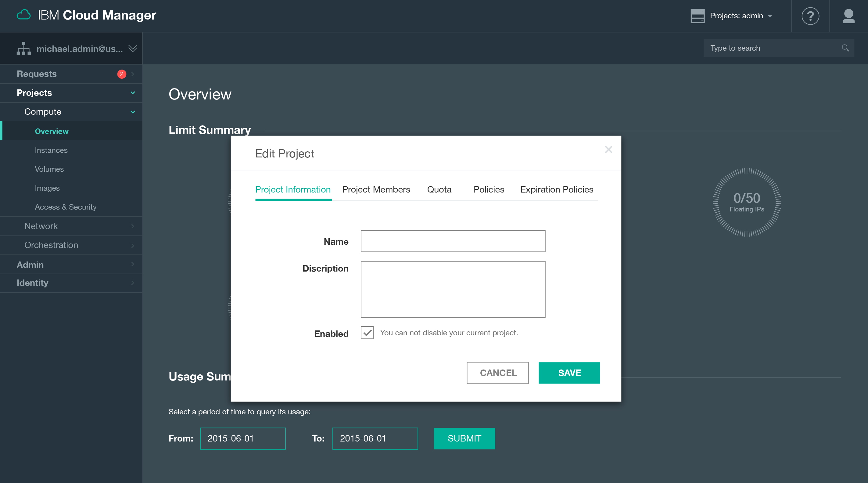This screenshot has width=868, height=483.
Task: Open the help question mark icon
Action: pos(810,16)
